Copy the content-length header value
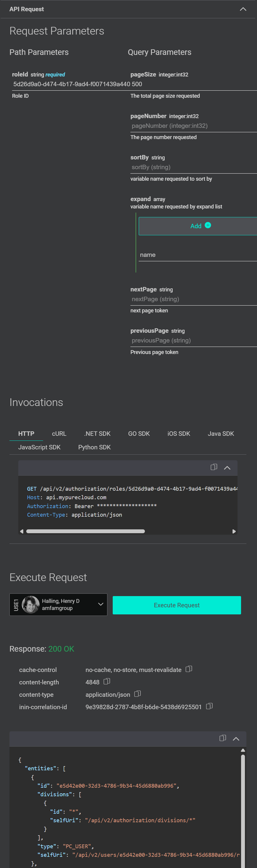257x868 pixels. [x=107, y=681]
